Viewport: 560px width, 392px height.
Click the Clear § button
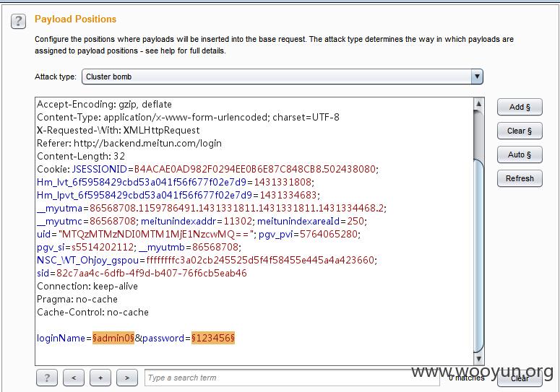click(x=520, y=131)
